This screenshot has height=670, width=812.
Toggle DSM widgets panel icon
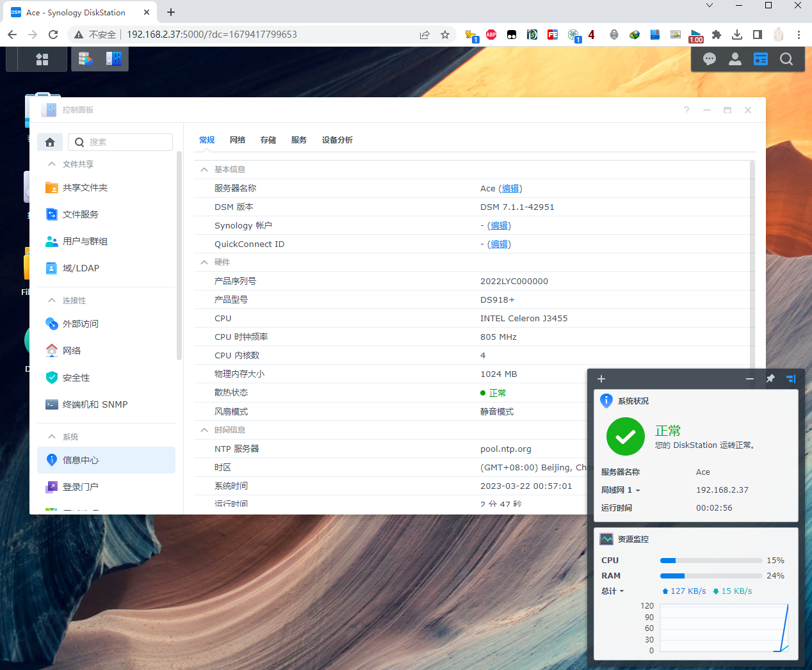click(761, 60)
